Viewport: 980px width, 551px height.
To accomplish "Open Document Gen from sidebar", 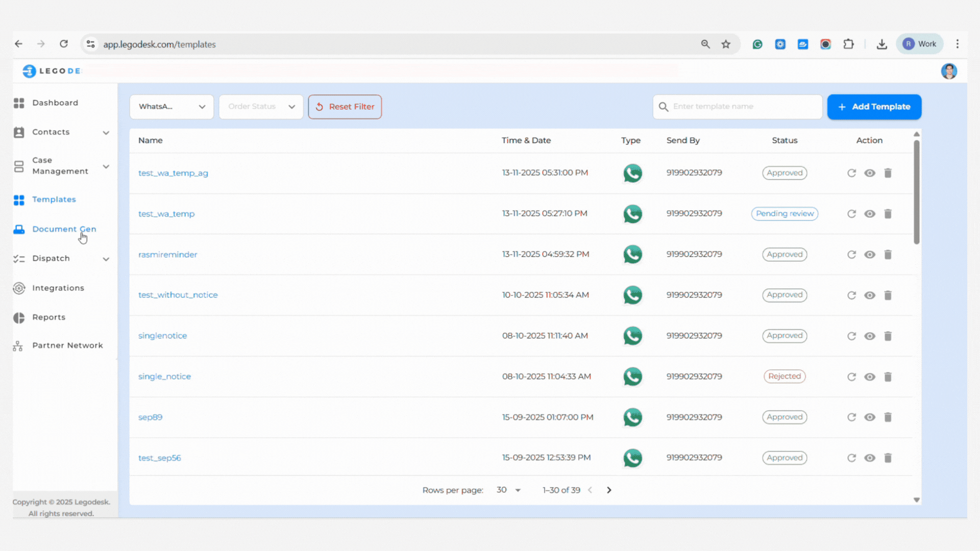I will pyautogui.click(x=64, y=229).
